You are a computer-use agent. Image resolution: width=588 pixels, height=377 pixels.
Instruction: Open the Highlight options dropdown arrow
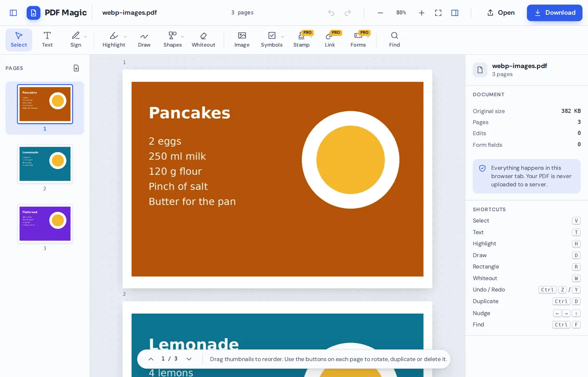pos(126,37)
